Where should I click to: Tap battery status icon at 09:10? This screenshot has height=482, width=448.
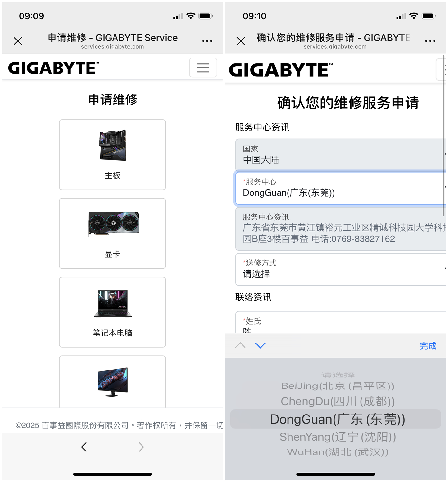tap(428, 16)
